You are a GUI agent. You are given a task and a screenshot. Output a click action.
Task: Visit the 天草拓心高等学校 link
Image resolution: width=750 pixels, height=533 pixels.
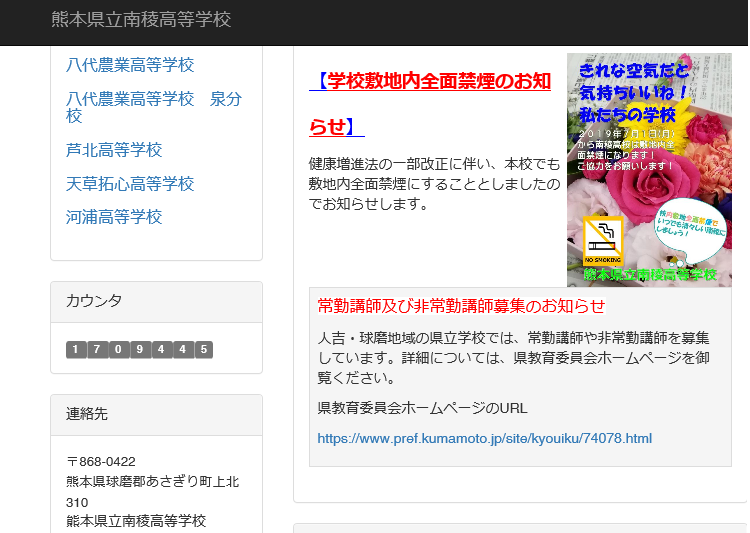[x=130, y=184]
